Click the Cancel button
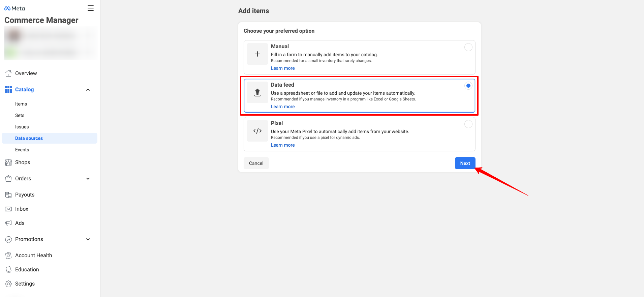Viewport: 644px width, 297px height. 256,163
